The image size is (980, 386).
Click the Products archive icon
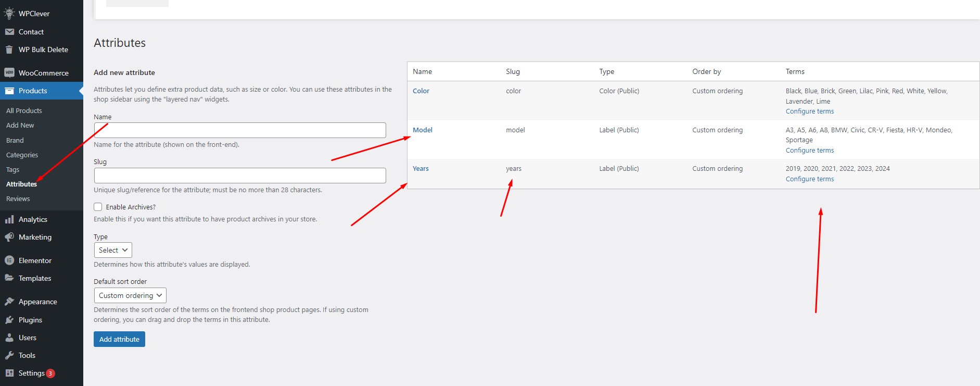9,91
